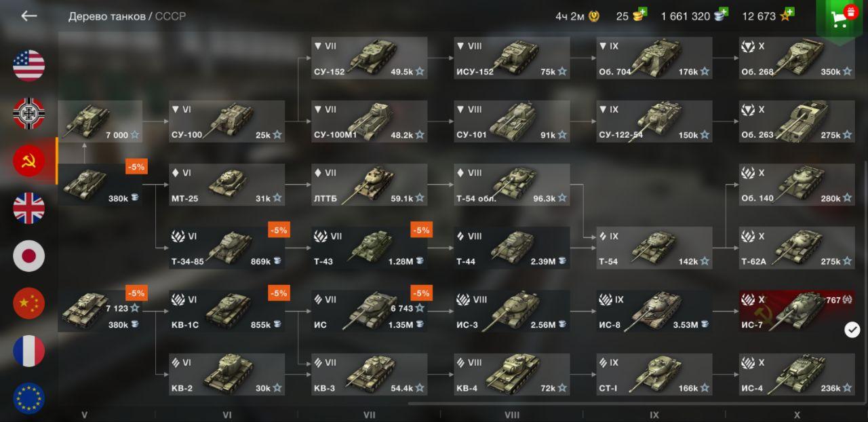Choose the КВ-2 heavy tank node
868x422 pixels.
point(227,375)
